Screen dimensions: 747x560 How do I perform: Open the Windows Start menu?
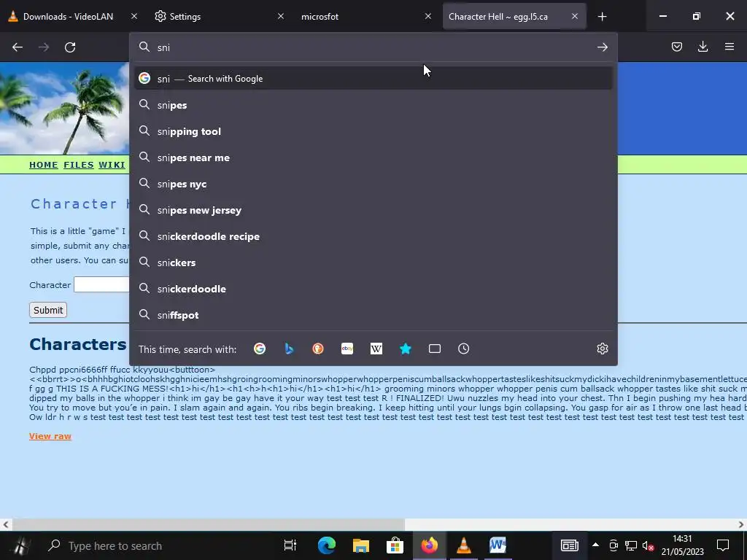click(20, 545)
